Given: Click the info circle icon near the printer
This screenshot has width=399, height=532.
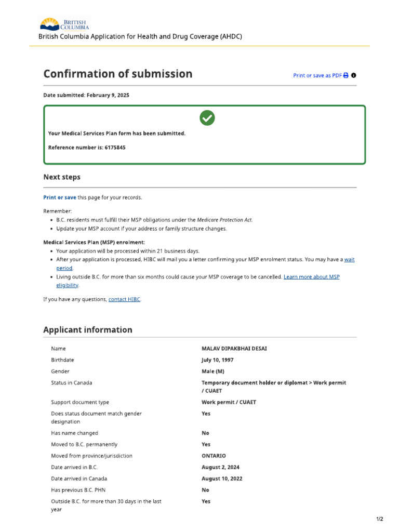Looking at the screenshot, I should (354, 75).
